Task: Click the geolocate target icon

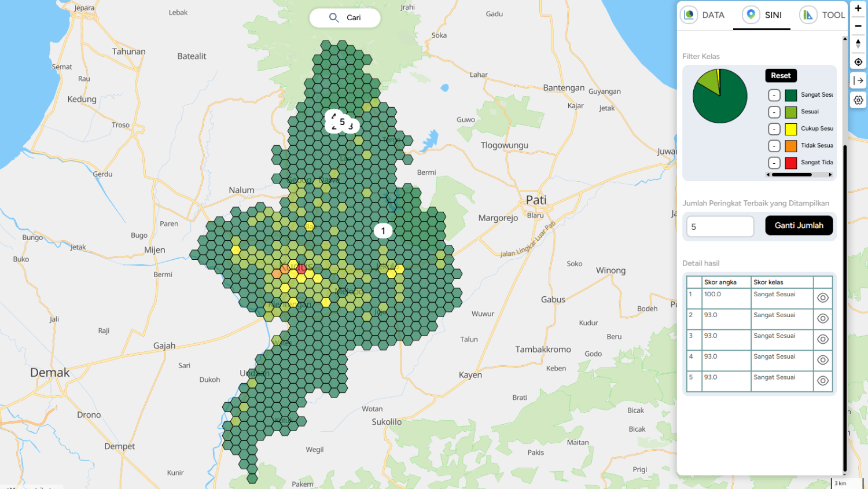Action: 858,62
